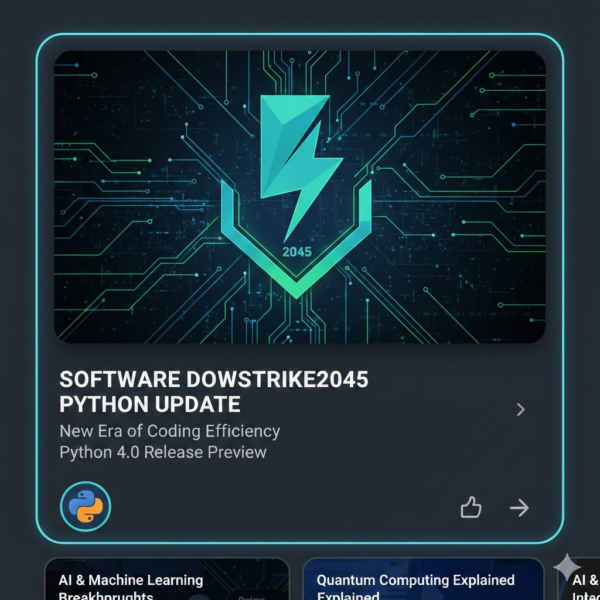Select 'Python 4.0 Release Preview' text
Viewport: 600px width, 600px height.
tap(163, 452)
